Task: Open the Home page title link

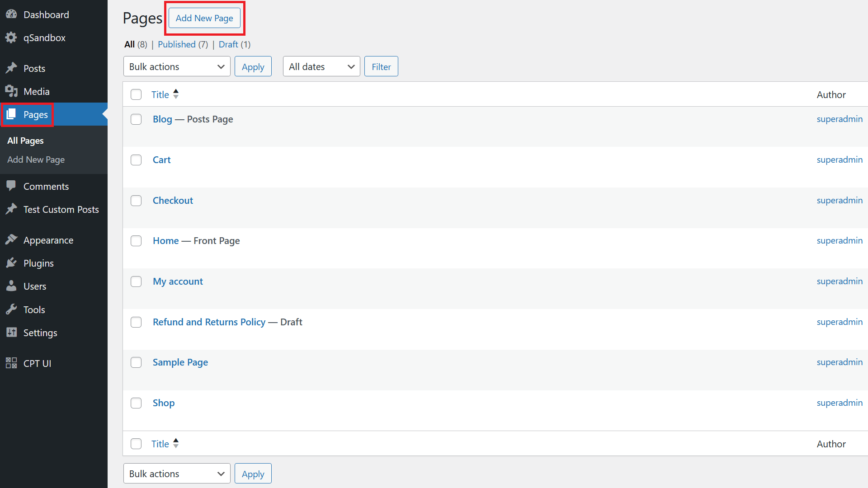Action: [x=165, y=241]
